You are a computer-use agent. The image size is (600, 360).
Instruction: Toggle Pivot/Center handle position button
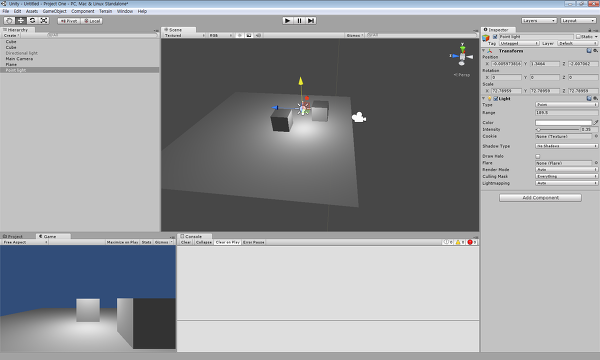point(69,21)
